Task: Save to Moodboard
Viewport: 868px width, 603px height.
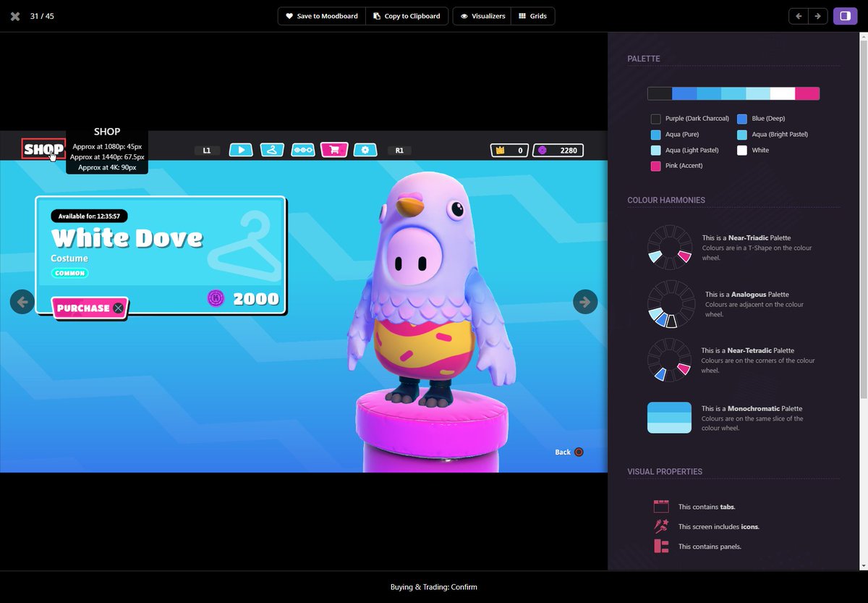Action: [x=322, y=16]
